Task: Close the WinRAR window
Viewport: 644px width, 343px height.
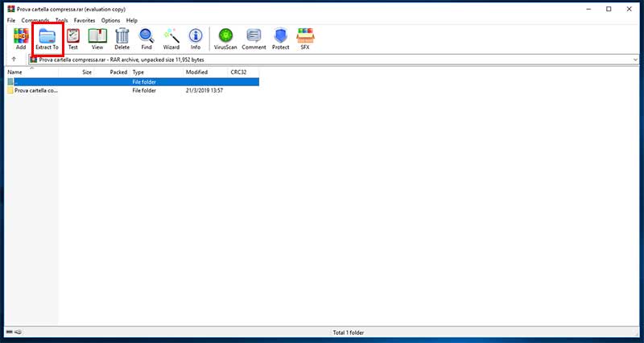Action: click(629, 9)
